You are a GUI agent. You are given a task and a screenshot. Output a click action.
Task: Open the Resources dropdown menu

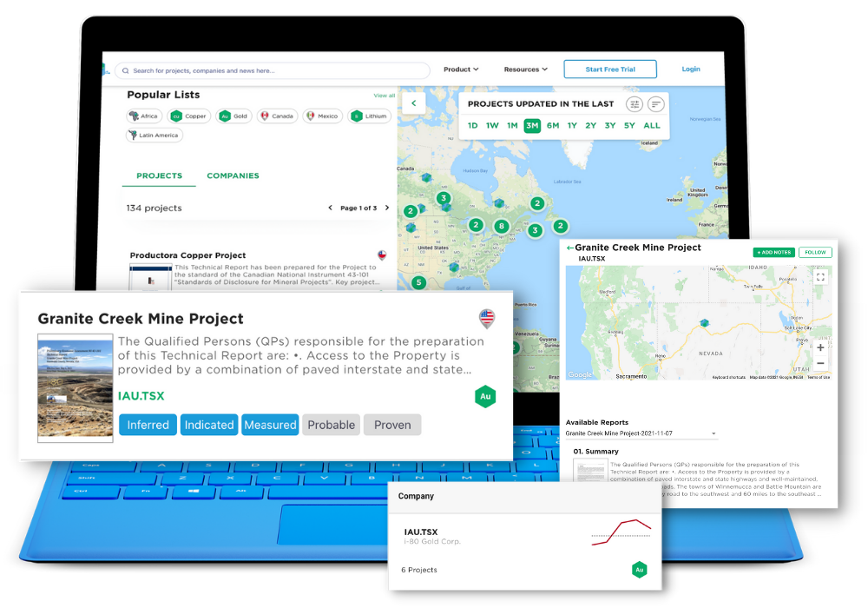(525, 69)
